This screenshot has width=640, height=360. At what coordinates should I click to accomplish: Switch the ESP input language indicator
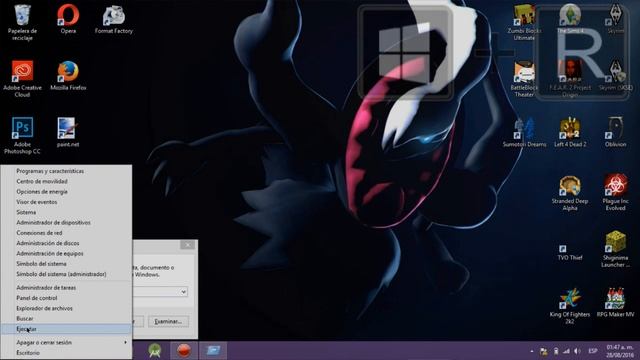593,351
